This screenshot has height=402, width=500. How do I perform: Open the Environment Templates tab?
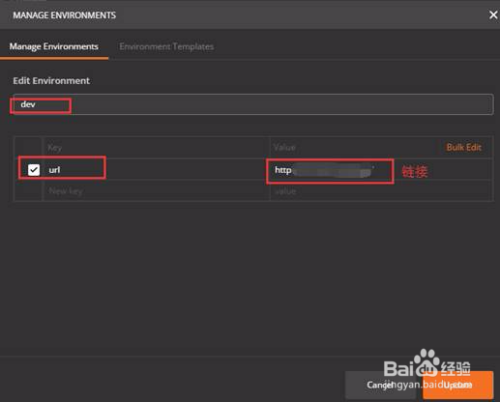tap(166, 47)
